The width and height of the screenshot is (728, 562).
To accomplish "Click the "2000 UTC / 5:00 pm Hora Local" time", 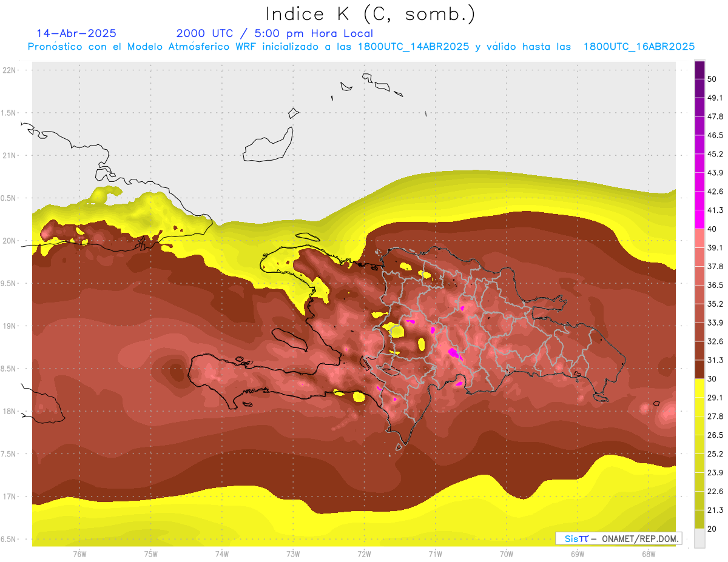I will coord(275,33).
